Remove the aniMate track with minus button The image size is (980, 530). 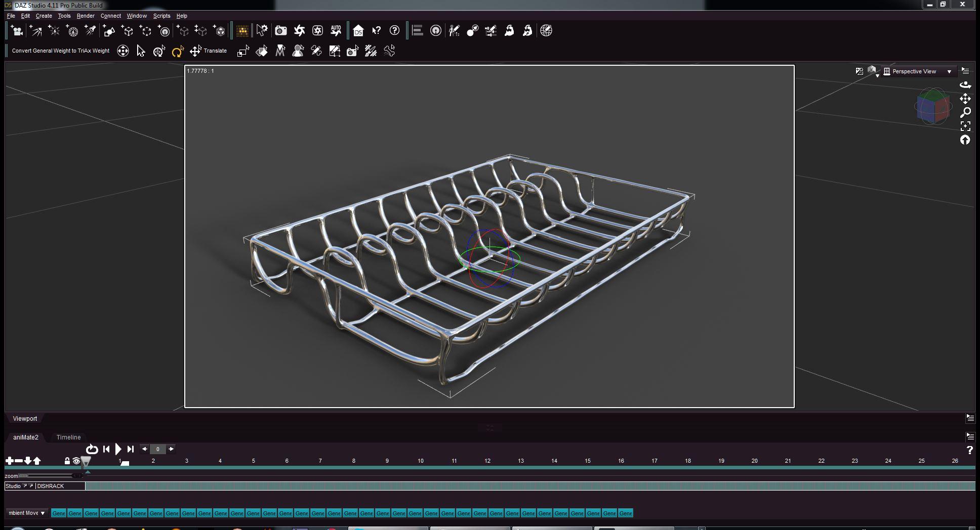coord(19,461)
